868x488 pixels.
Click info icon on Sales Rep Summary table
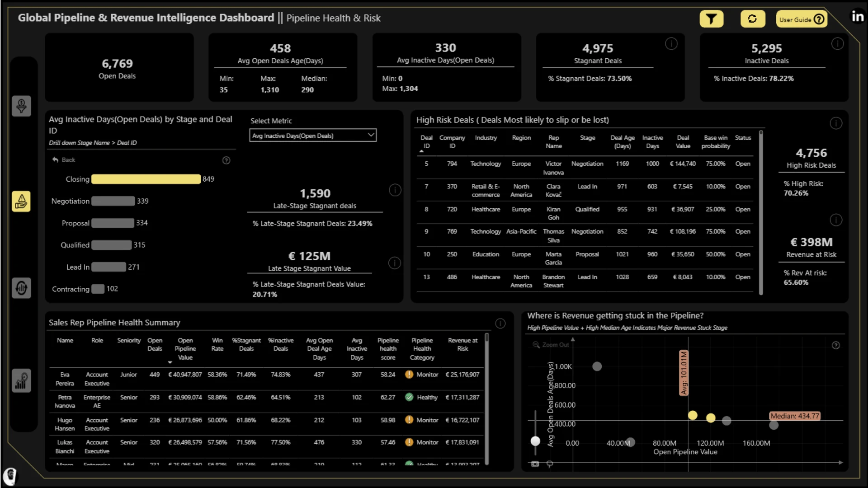500,324
